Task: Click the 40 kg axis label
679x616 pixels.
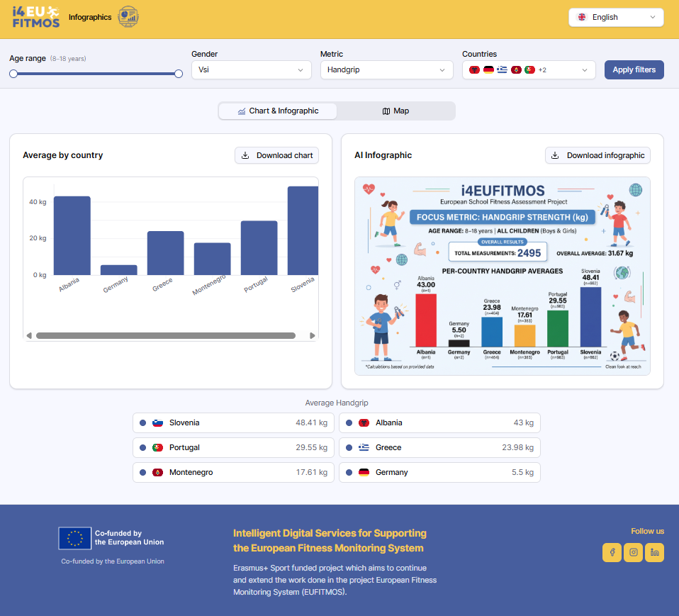Action: 38,202
